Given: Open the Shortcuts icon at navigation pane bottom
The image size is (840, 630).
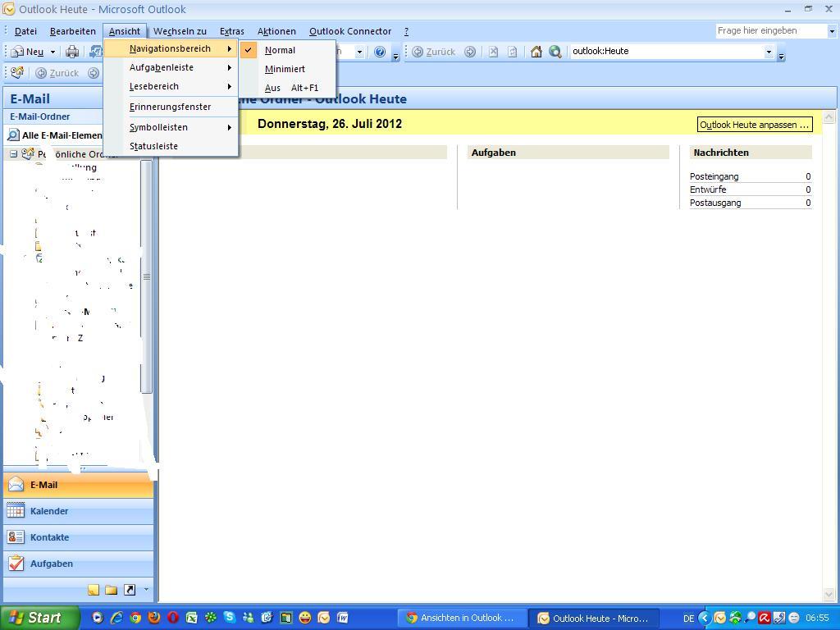Looking at the screenshot, I should tap(130, 590).
